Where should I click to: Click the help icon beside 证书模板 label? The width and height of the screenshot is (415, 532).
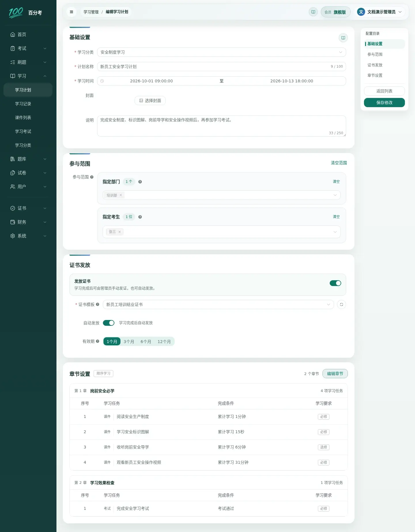(x=98, y=304)
